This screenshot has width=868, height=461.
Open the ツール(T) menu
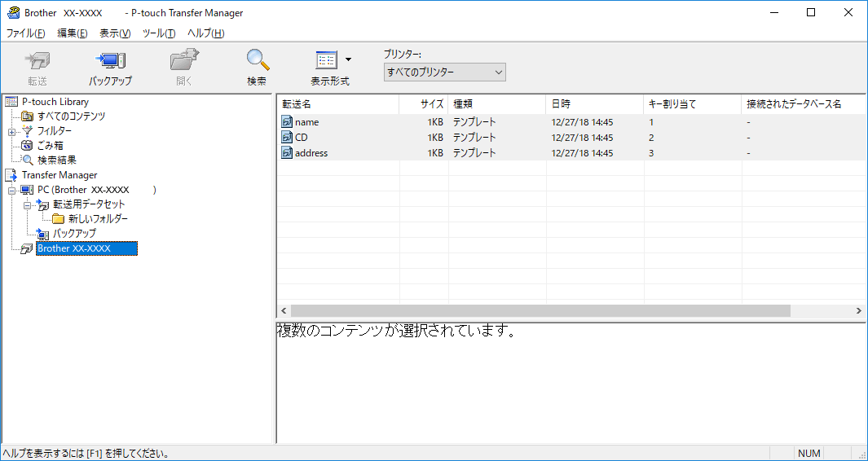[x=159, y=33]
